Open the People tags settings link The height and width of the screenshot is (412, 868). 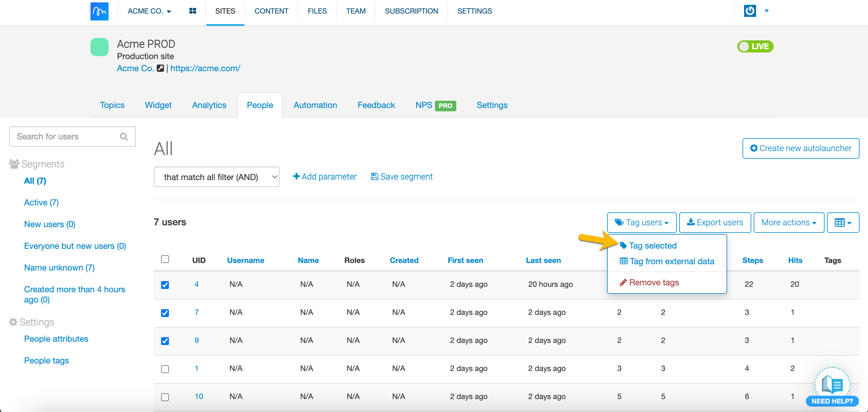46,360
